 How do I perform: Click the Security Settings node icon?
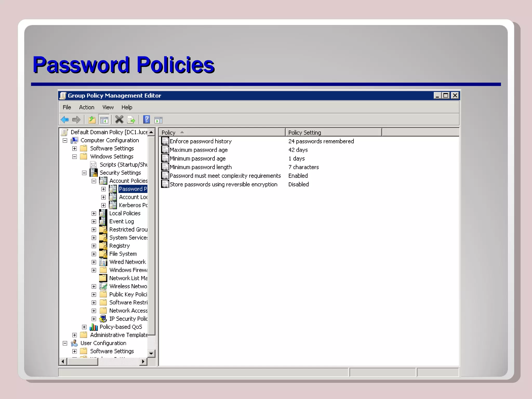[x=94, y=172]
